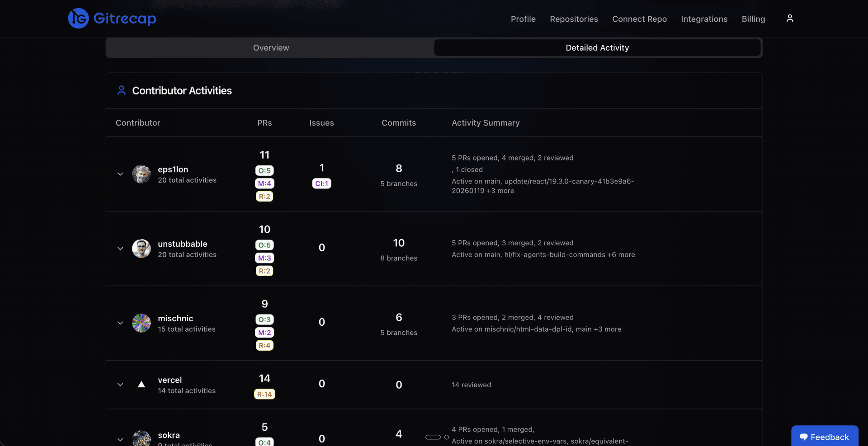
Task: Select the Detailed Activity tab
Action: pos(597,47)
